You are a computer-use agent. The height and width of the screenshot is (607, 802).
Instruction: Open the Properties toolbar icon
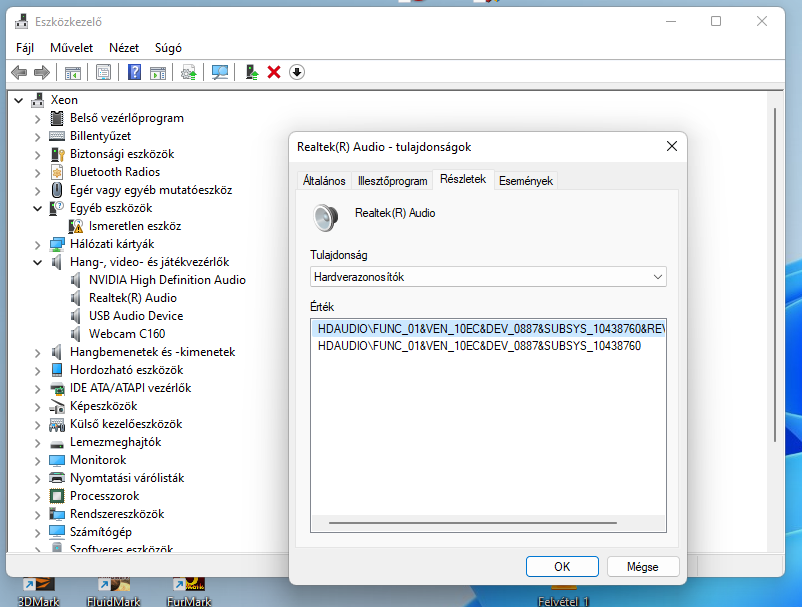pos(103,73)
